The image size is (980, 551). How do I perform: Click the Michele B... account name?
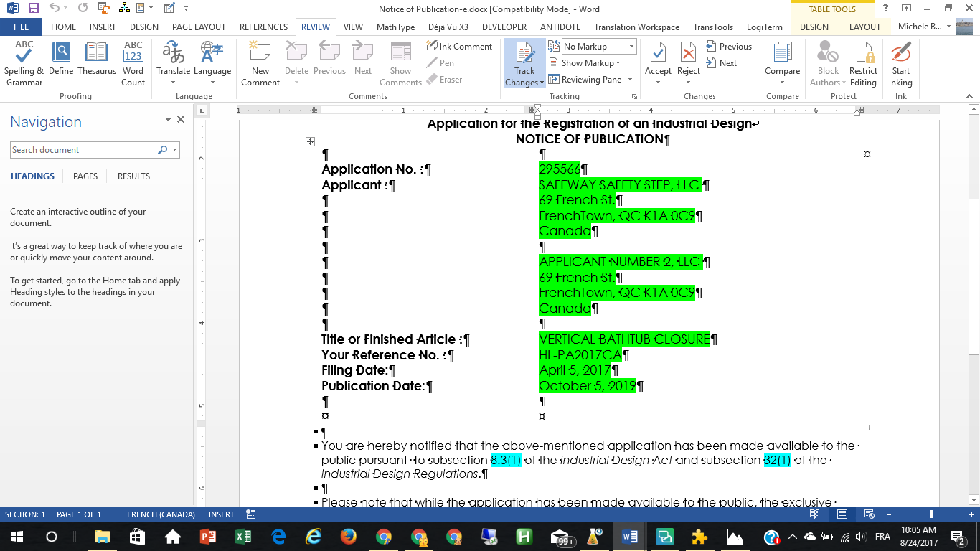pyautogui.click(x=920, y=27)
